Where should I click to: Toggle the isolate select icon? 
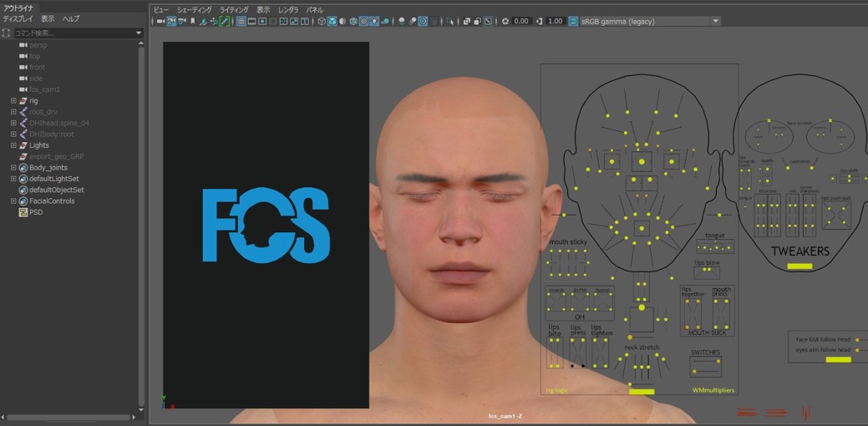[450, 21]
